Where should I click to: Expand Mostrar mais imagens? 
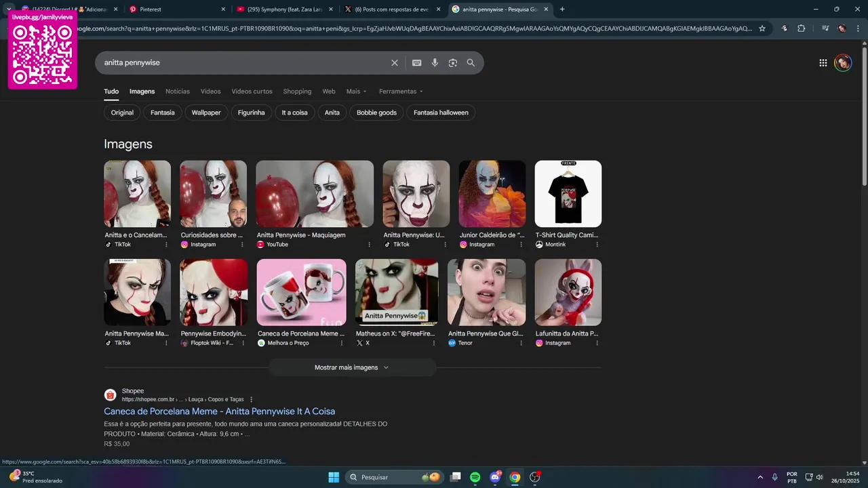pos(352,367)
